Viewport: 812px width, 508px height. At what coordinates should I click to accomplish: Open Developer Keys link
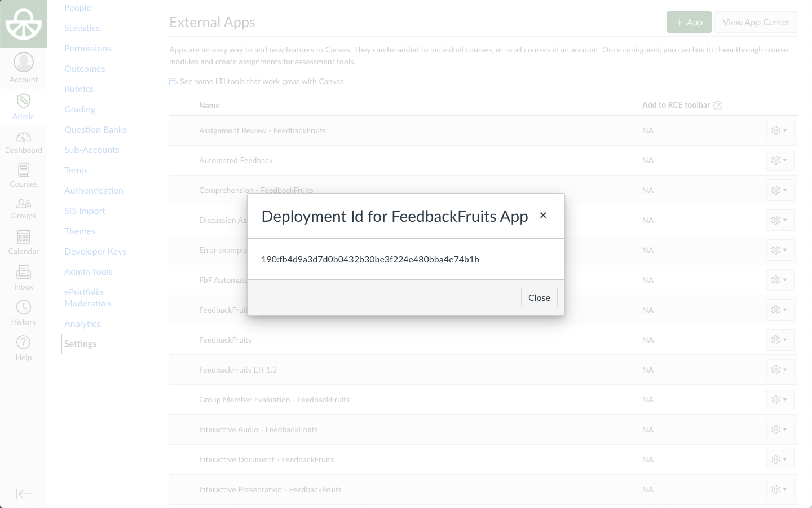(x=95, y=252)
